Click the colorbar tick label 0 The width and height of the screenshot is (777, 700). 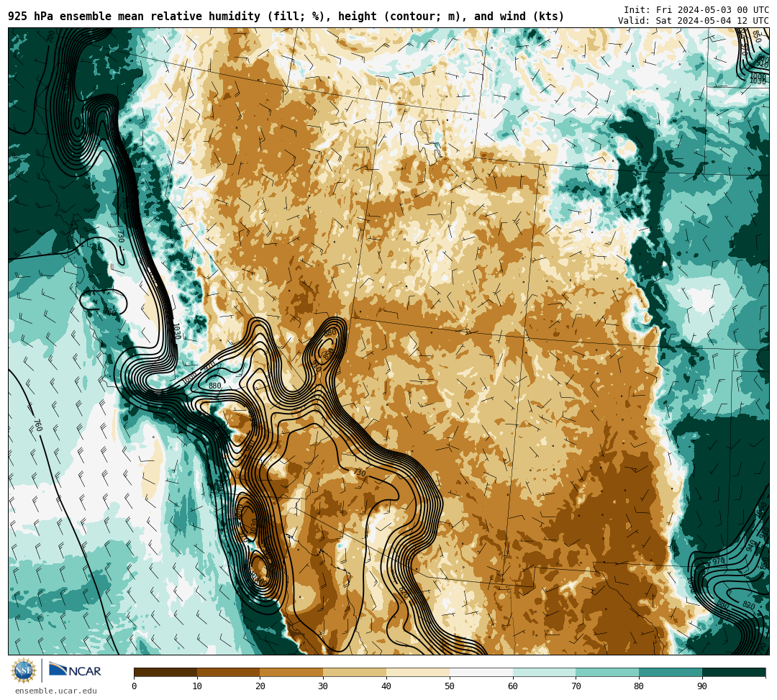coord(135,686)
